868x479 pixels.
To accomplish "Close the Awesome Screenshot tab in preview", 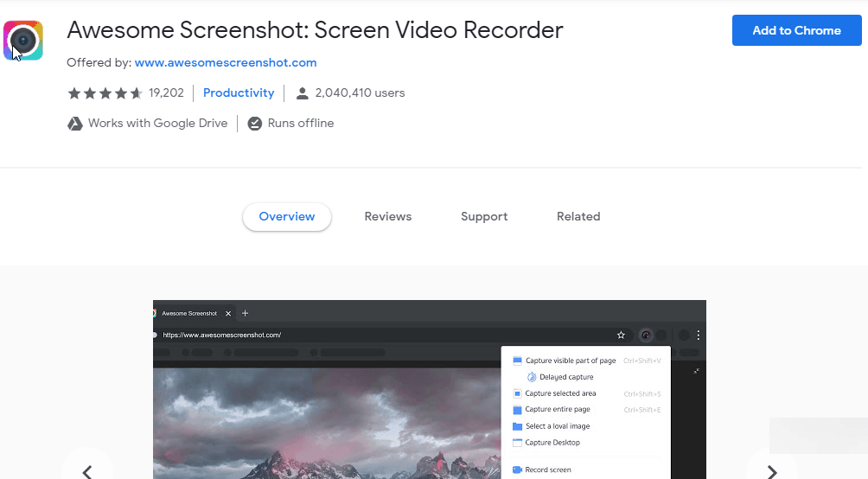I will point(228,314).
